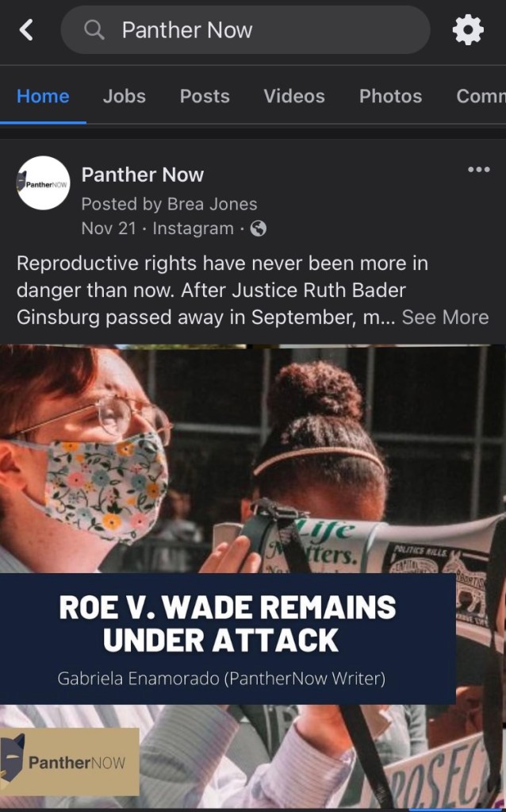The image size is (506, 812).
Task: Open the Nov 21 post timestamp
Action: 109,229
